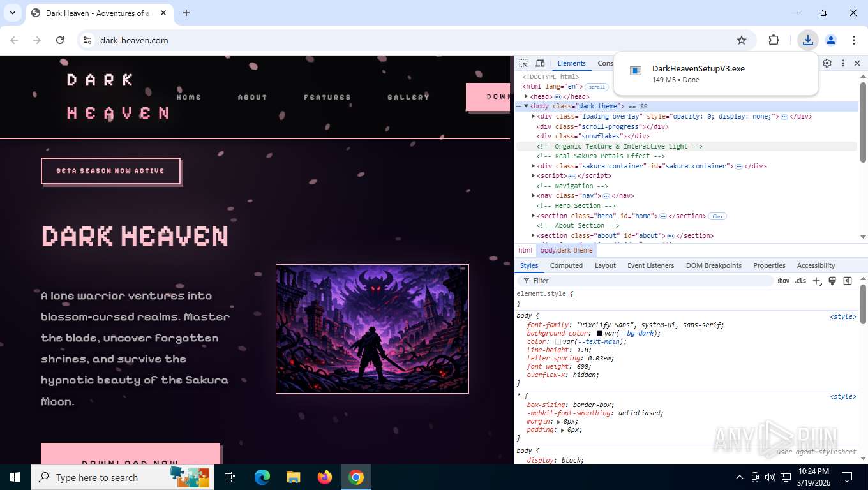Select html in the breadcrumb
The height and width of the screenshot is (490, 868).
(525, 250)
